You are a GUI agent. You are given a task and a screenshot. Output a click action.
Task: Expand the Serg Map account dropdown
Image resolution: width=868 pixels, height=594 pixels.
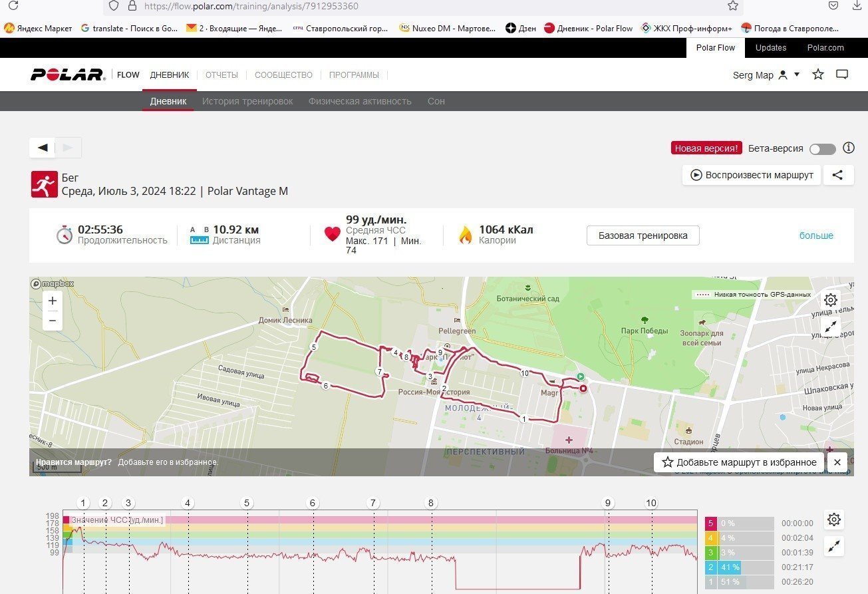pos(797,74)
